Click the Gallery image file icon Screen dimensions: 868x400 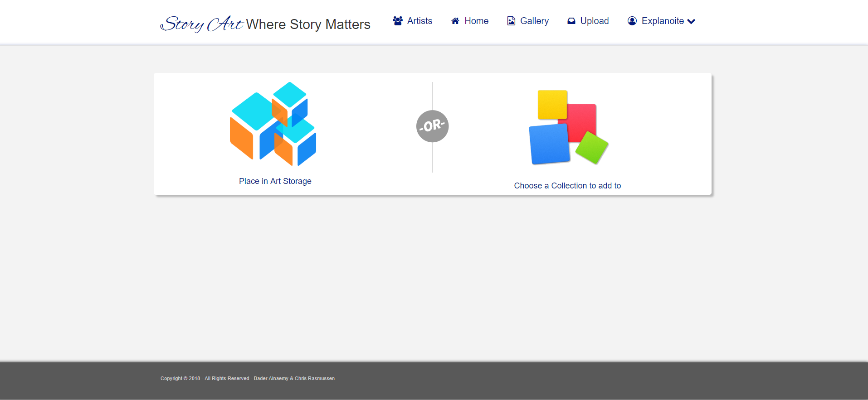(511, 21)
